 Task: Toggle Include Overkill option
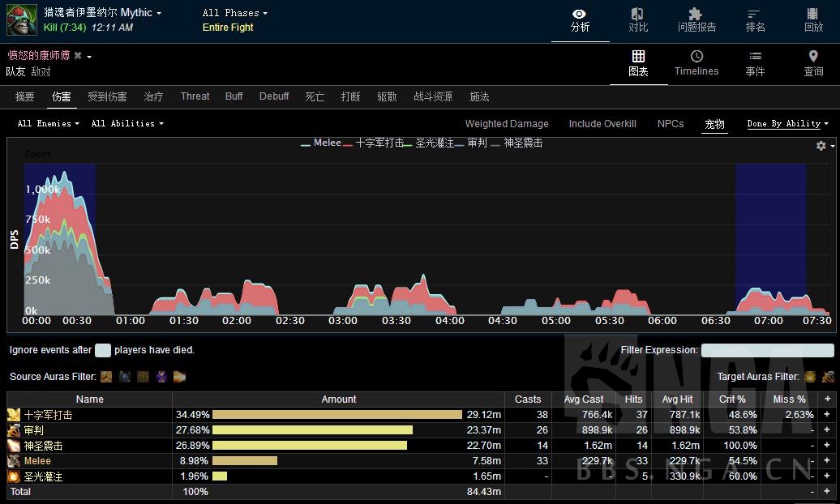tap(602, 124)
